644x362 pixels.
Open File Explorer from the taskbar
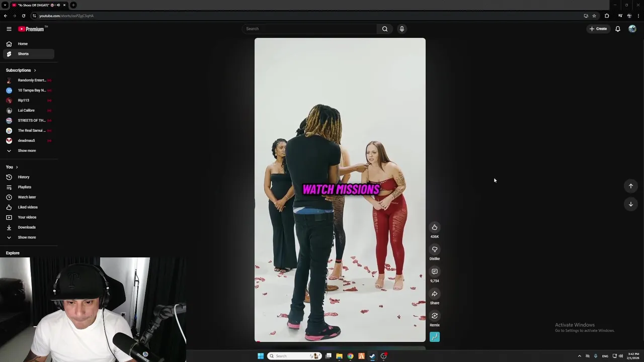click(x=340, y=356)
